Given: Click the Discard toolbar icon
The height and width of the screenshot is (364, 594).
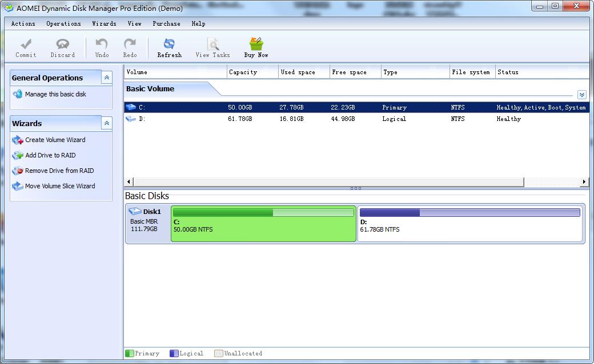Looking at the screenshot, I should click(x=62, y=45).
